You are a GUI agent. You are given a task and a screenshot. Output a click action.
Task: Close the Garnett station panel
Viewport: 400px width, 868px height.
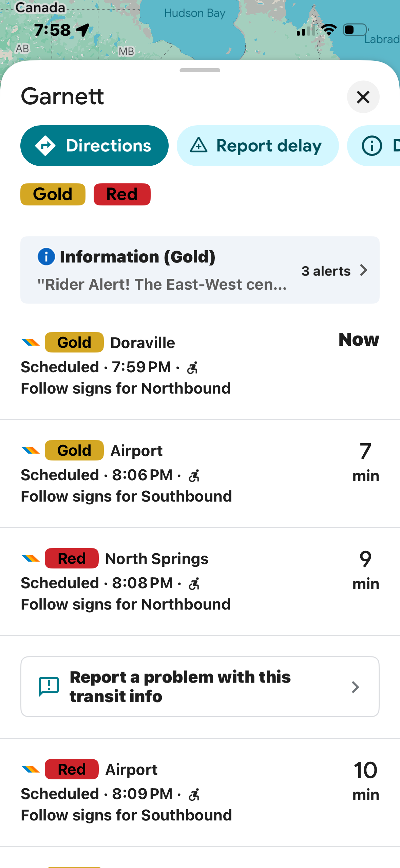pyautogui.click(x=363, y=97)
